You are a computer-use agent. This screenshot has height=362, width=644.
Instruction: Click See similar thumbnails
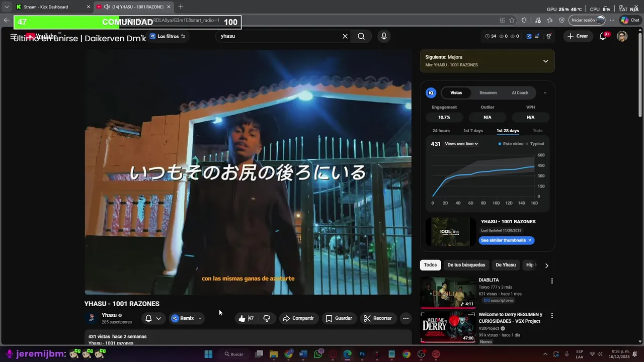506,240
